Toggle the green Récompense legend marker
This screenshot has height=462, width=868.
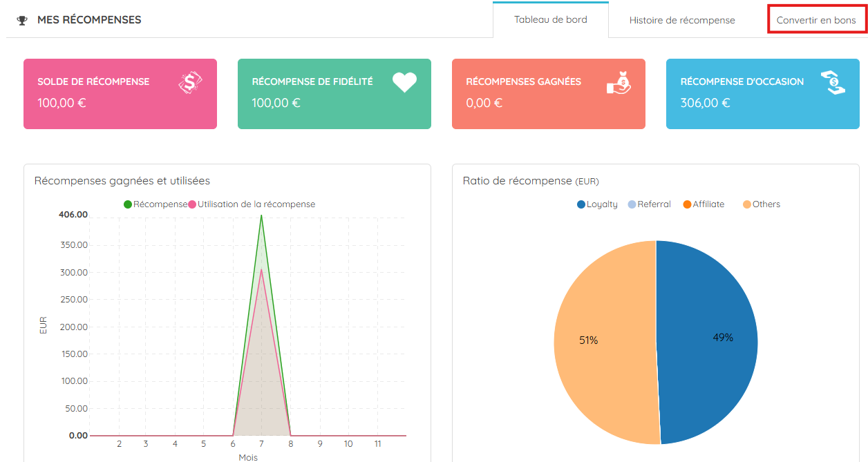[129, 204]
